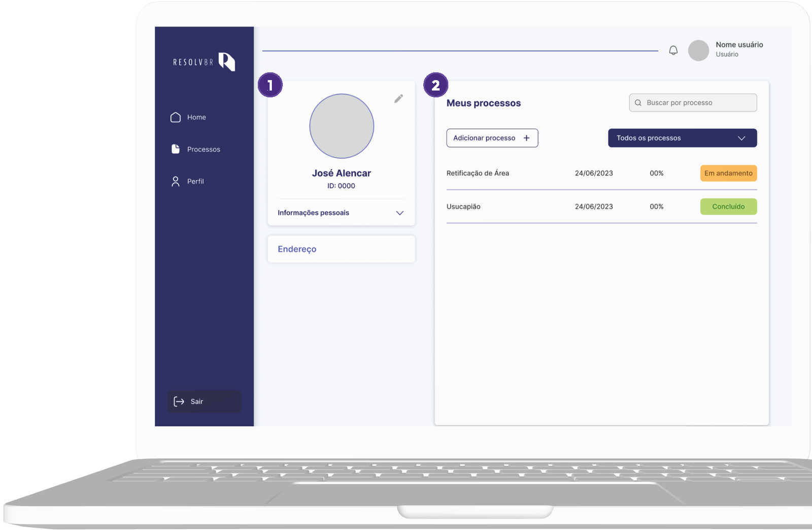Click the plus icon in Adicionar processo
The image size is (812, 530).
click(526, 138)
